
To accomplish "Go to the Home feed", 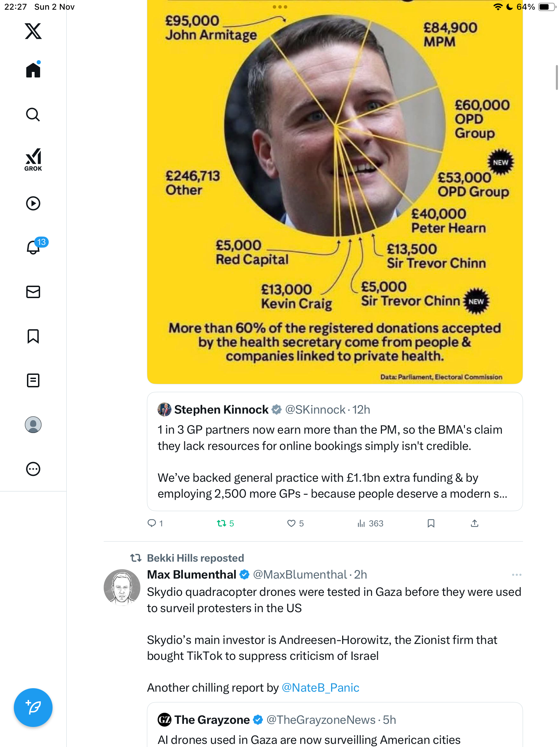I will (33, 70).
